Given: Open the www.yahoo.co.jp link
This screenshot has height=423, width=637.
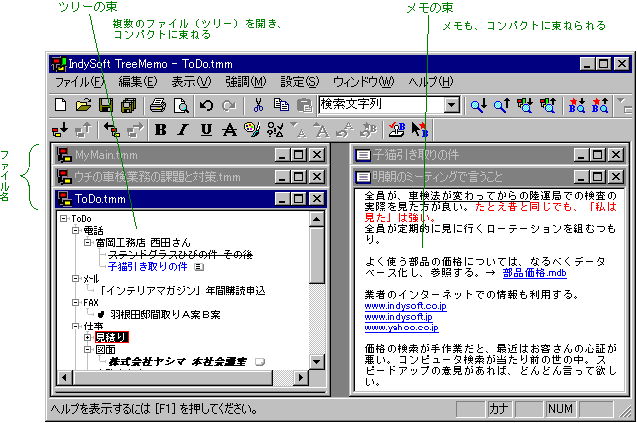Looking at the screenshot, I should coord(401,328).
